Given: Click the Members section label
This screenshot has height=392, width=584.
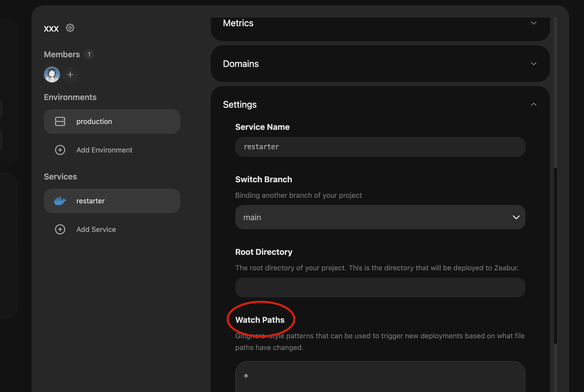Looking at the screenshot, I should 62,54.
